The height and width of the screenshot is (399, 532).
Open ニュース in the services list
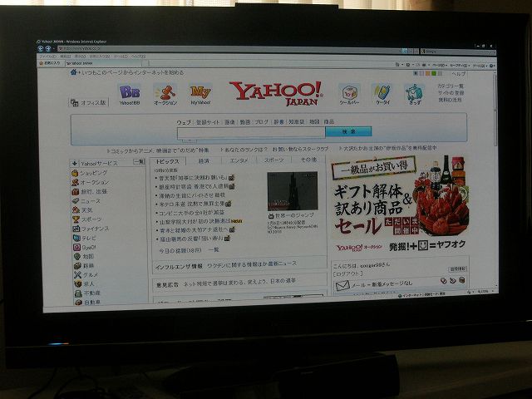click(x=86, y=201)
